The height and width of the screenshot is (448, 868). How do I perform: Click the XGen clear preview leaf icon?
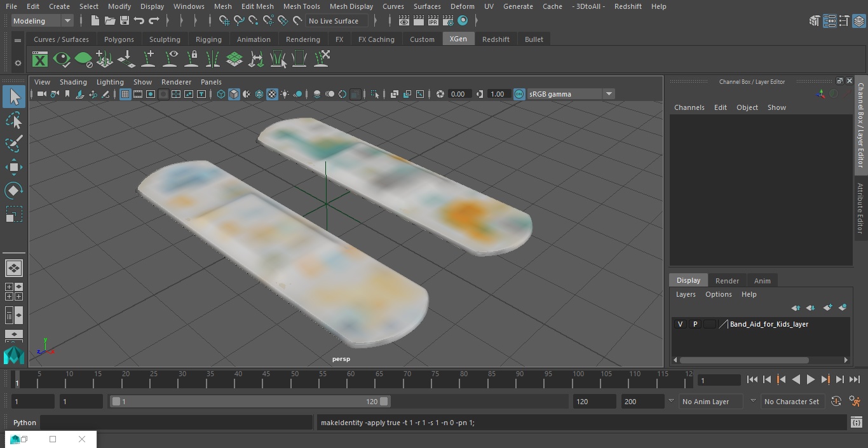(83, 60)
